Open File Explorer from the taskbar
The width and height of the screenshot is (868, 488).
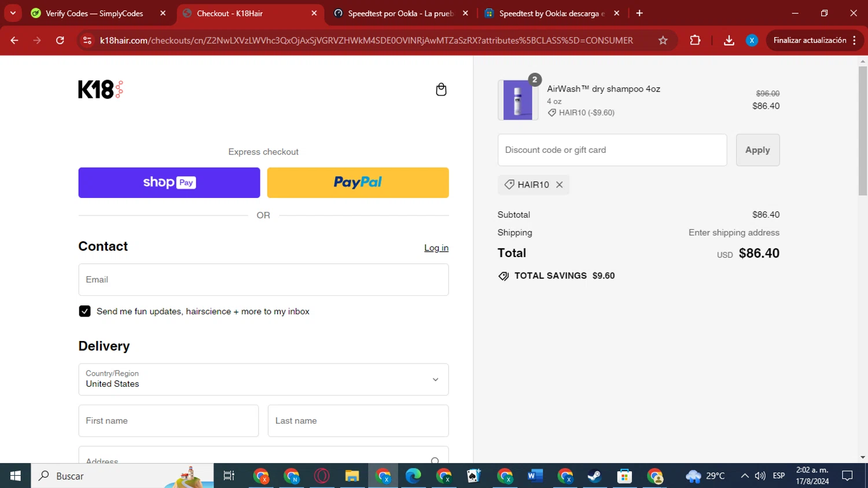pos(352,476)
